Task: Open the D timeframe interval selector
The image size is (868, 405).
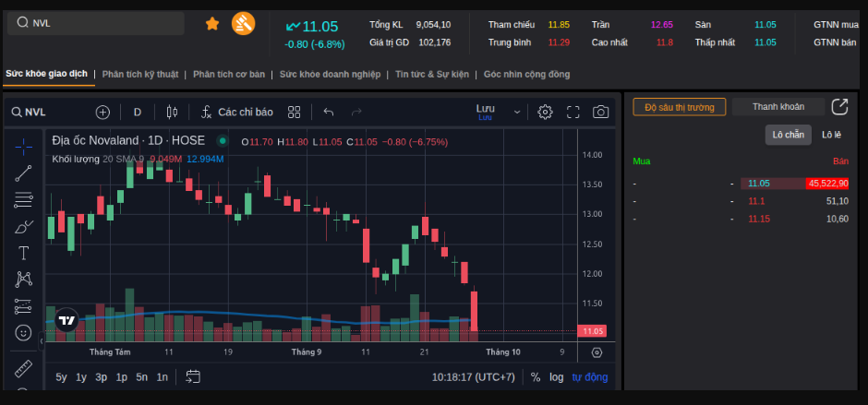Action: 138,113
